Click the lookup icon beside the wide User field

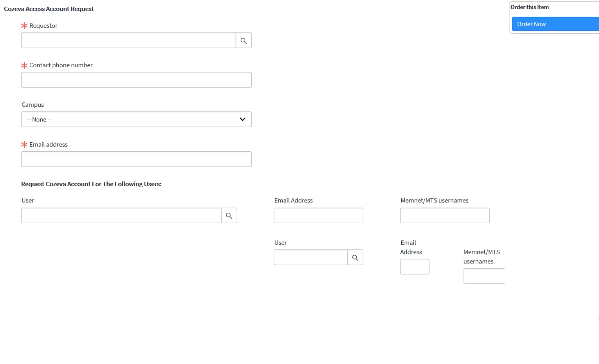[229, 215]
